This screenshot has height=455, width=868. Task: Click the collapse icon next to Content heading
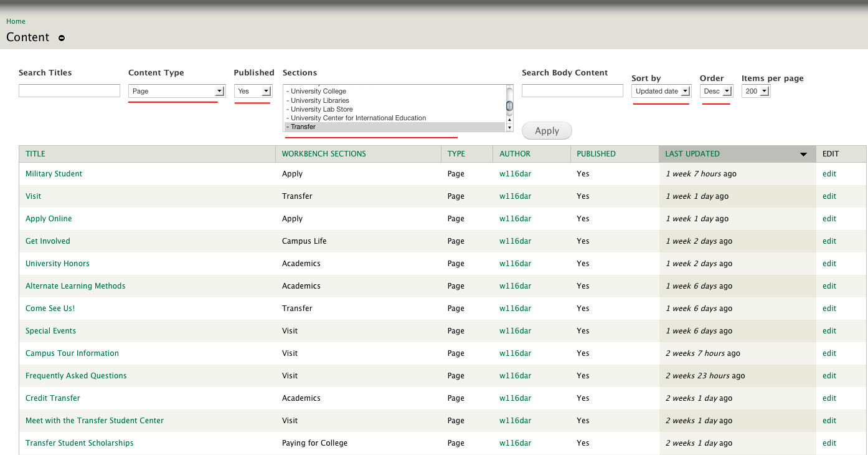61,38
